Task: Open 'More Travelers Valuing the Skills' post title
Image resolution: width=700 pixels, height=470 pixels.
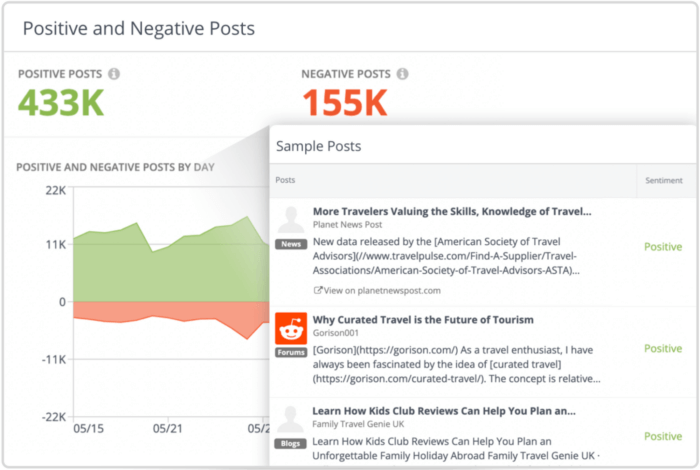Action: 452,211
